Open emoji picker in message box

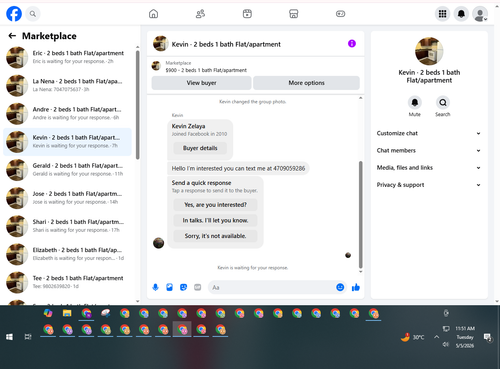340,287
